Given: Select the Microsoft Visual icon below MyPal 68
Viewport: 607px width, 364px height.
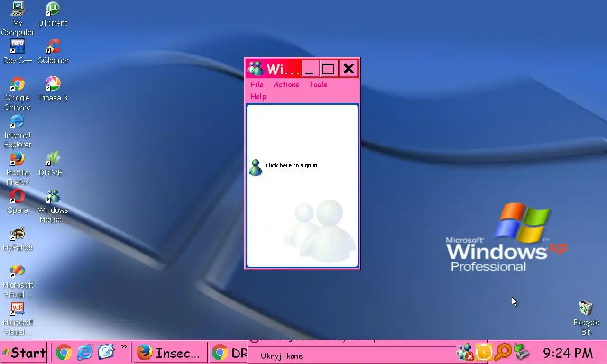Looking at the screenshot, I should point(18,281).
